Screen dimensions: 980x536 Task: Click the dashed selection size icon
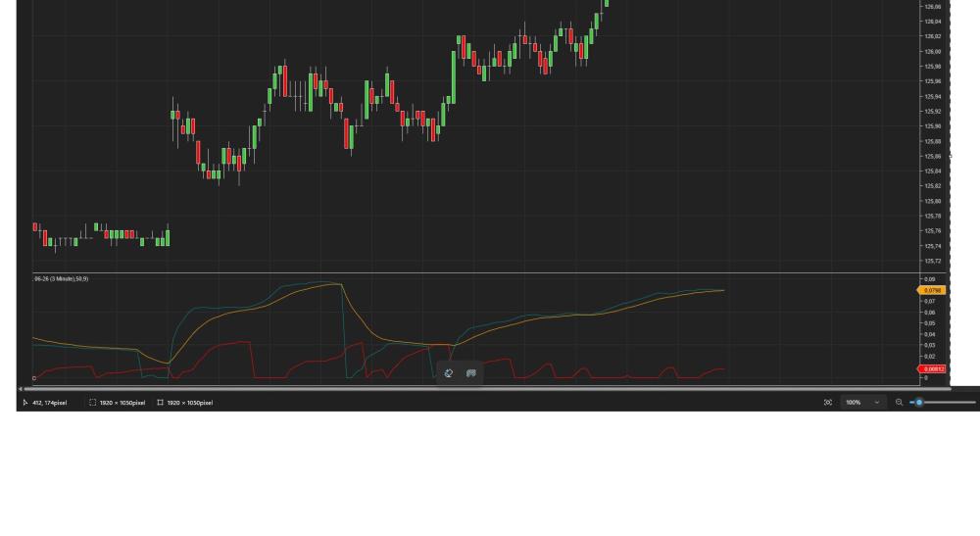coord(92,403)
